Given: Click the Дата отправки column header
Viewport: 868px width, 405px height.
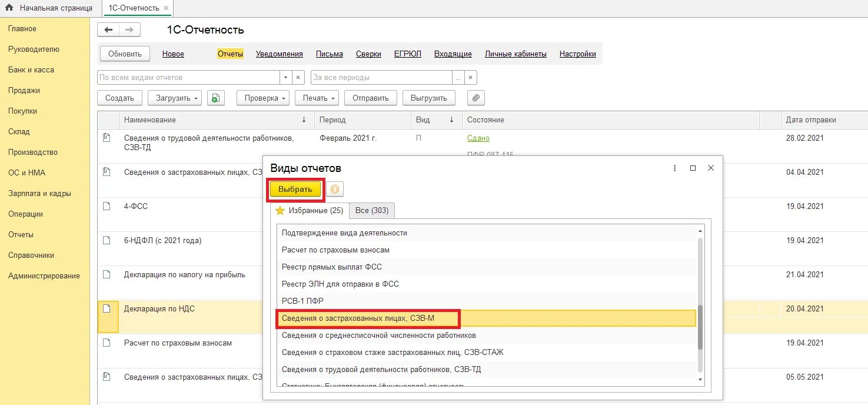Looking at the screenshot, I should (x=824, y=119).
